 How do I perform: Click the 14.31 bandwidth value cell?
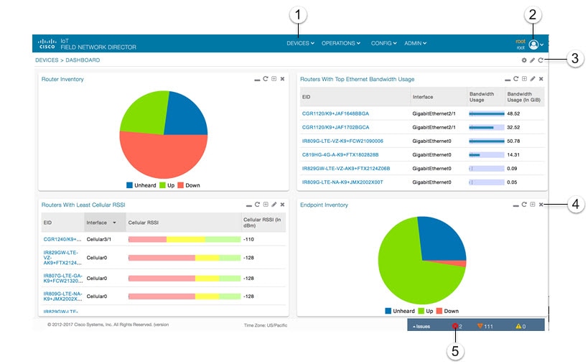click(x=513, y=155)
